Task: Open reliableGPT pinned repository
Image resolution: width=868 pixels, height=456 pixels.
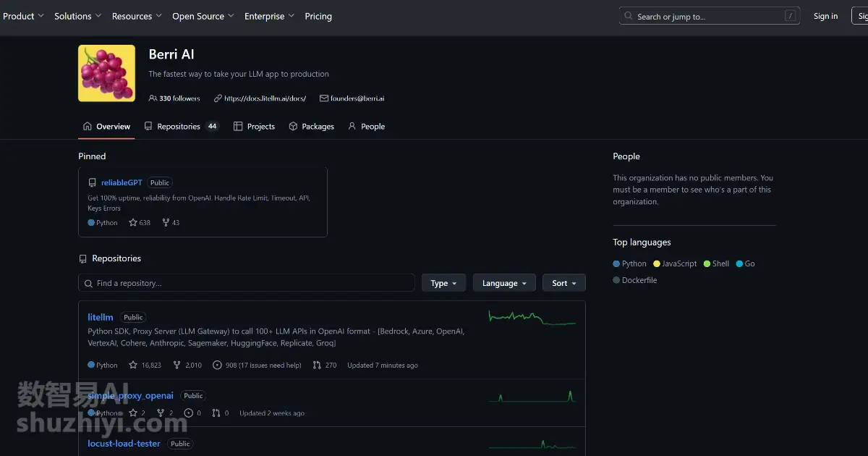Action: tap(122, 182)
